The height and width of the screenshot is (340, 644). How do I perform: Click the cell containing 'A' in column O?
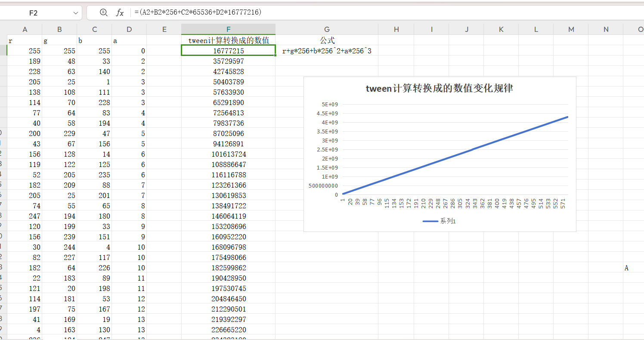[x=633, y=268]
